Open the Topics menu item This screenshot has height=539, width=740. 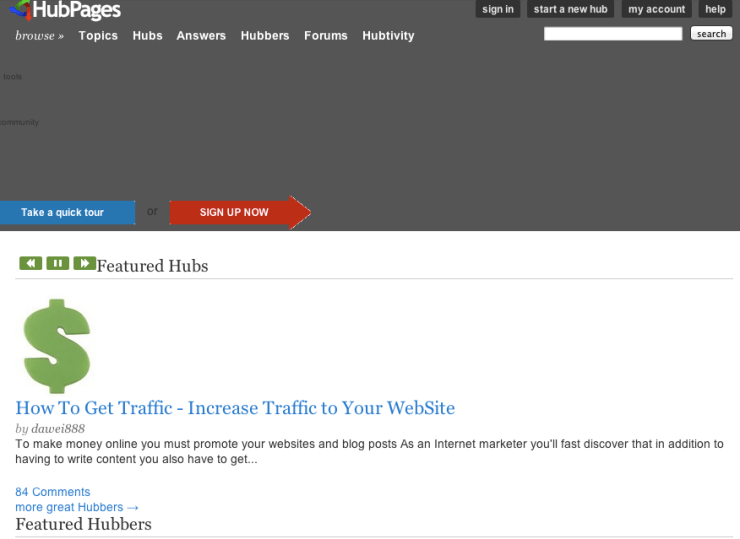[98, 36]
